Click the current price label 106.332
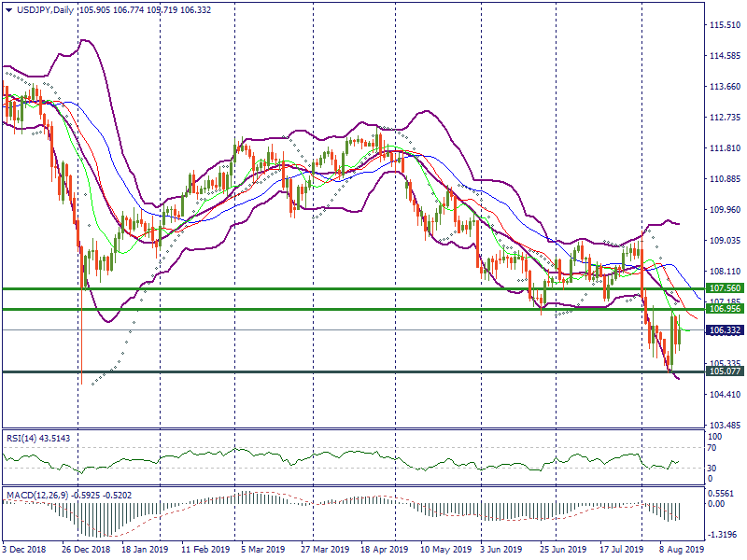Screen dimensions: 747x560 (x=725, y=330)
